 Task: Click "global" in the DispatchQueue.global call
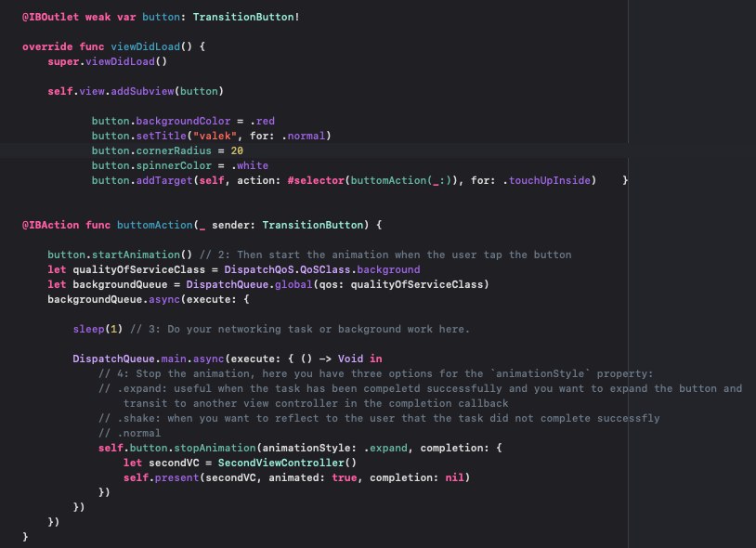coord(293,285)
